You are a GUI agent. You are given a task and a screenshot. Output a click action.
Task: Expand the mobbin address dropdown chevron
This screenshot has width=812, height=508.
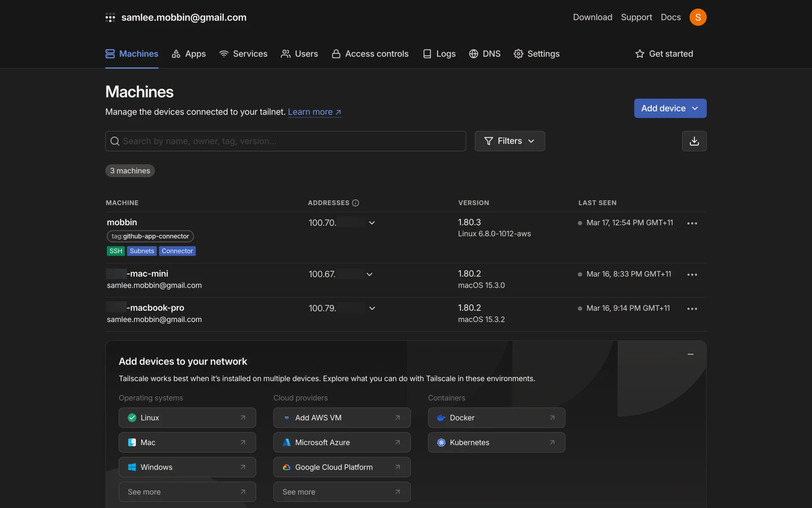[372, 223]
